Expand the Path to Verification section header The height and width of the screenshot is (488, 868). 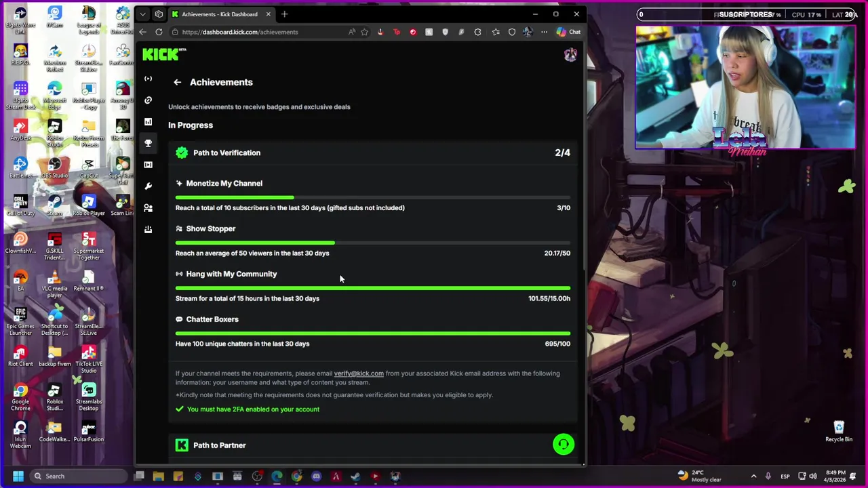373,152
